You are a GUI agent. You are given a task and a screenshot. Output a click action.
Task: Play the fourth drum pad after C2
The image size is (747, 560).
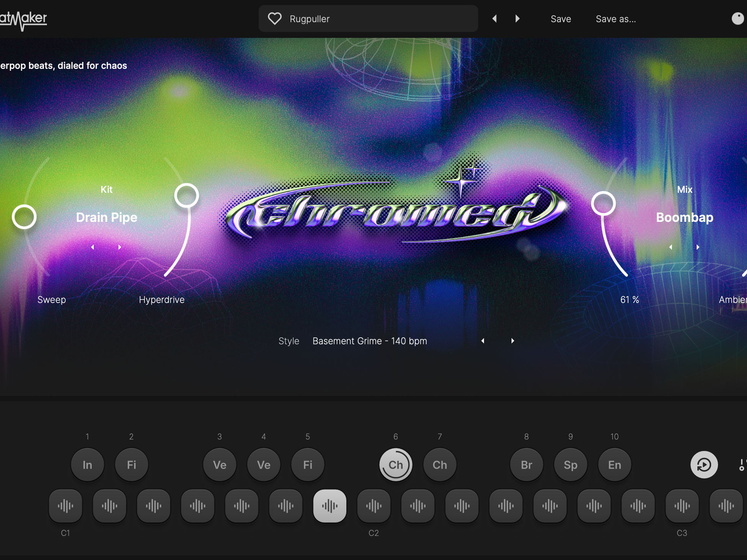click(x=550, y=506)
